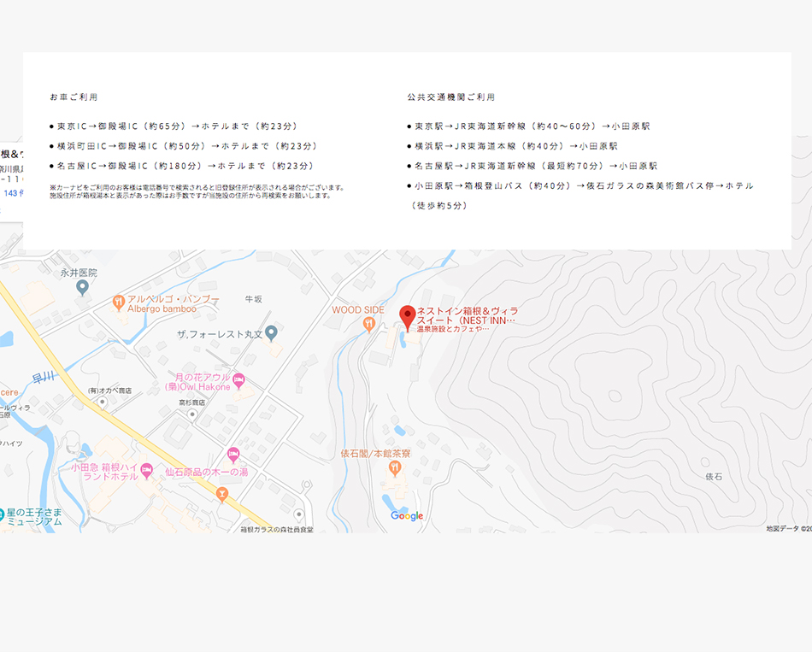
Task: Select the 俵石閣/本館茶寮 restaurant marker icon
Action: pyautogui.click(x=394, y=467)
